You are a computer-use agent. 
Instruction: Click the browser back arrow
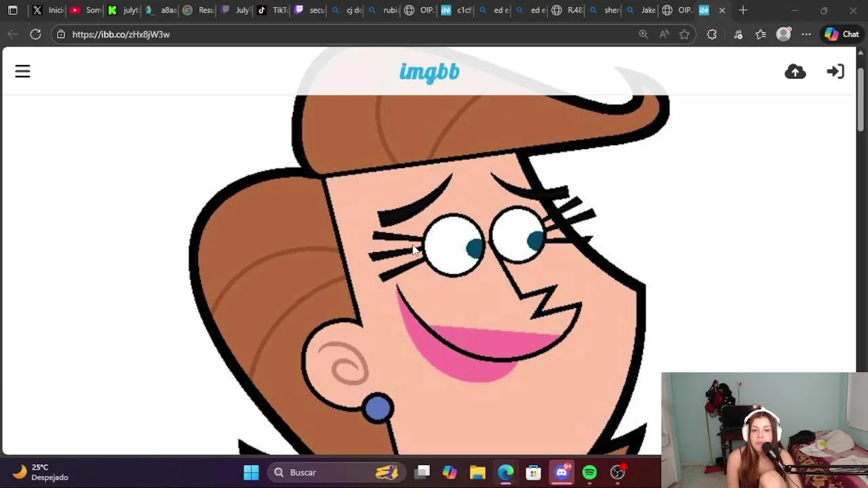tap(13, 34)
